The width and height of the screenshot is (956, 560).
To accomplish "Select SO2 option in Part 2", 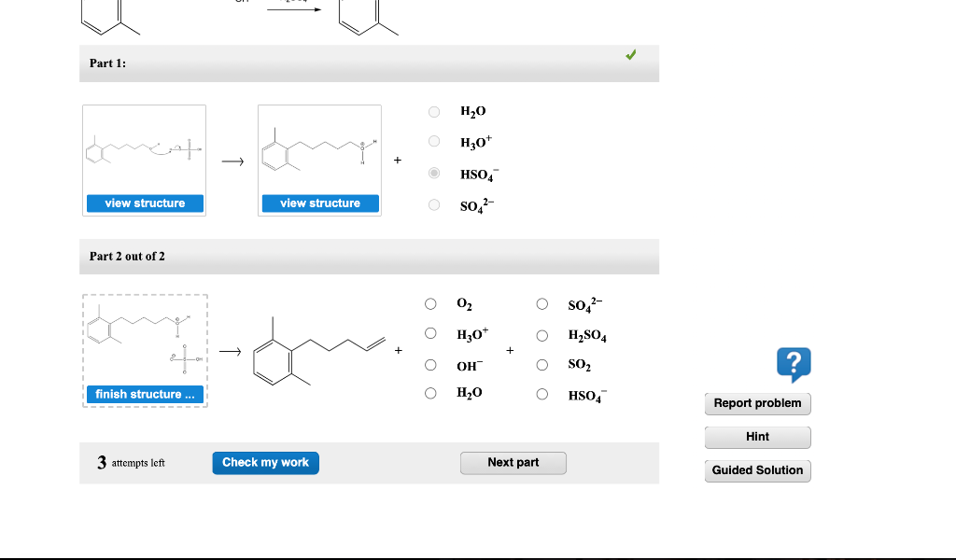I will 541,365.
